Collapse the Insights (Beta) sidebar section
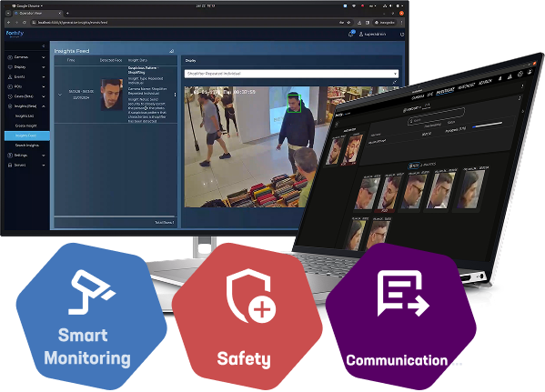This screenshot has width=545, height=392. 26,106
